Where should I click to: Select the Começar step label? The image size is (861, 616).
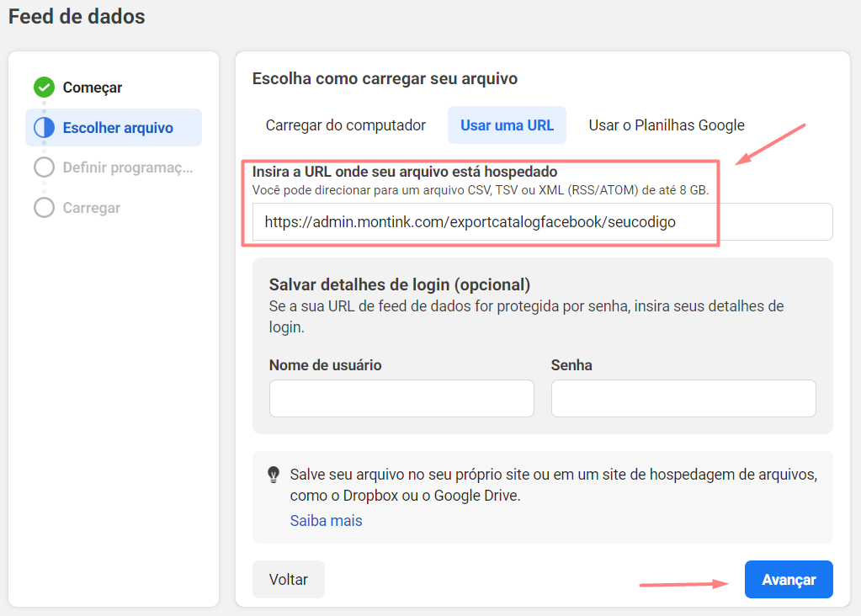93,88
